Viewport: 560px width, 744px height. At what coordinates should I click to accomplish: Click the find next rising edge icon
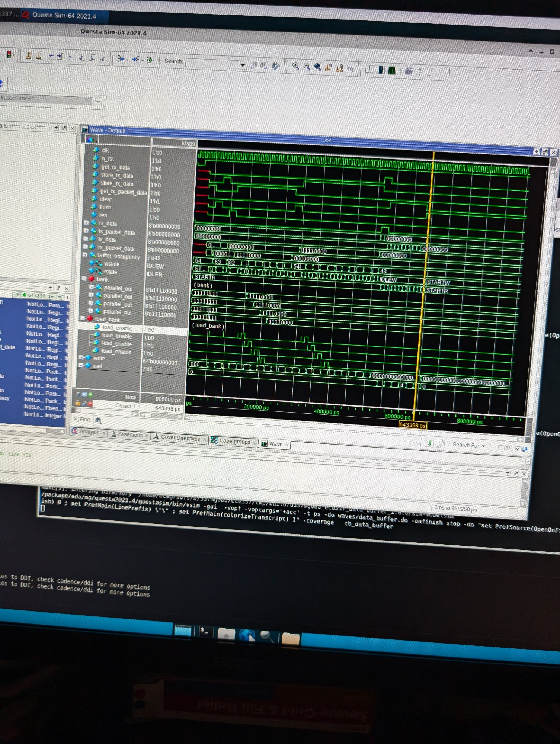(x=103, y=58)
